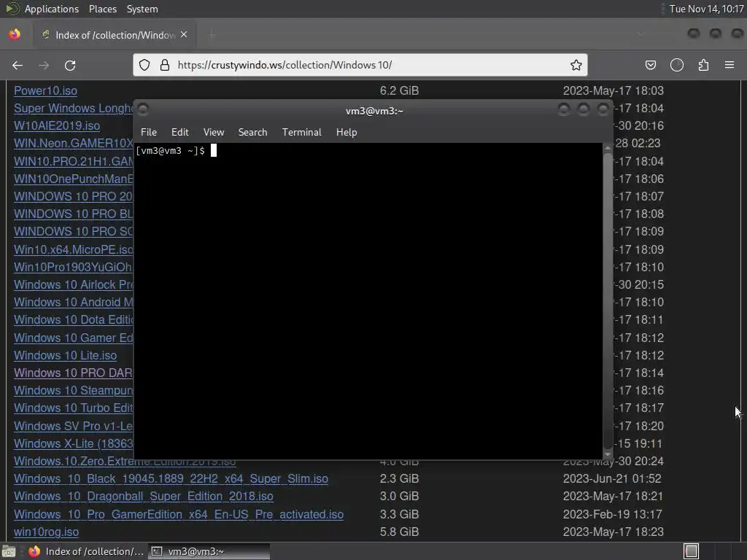Switch to Index of /collection browser tab
The height and width of the screenshot is (560, 747).
(x=115, y=35)
